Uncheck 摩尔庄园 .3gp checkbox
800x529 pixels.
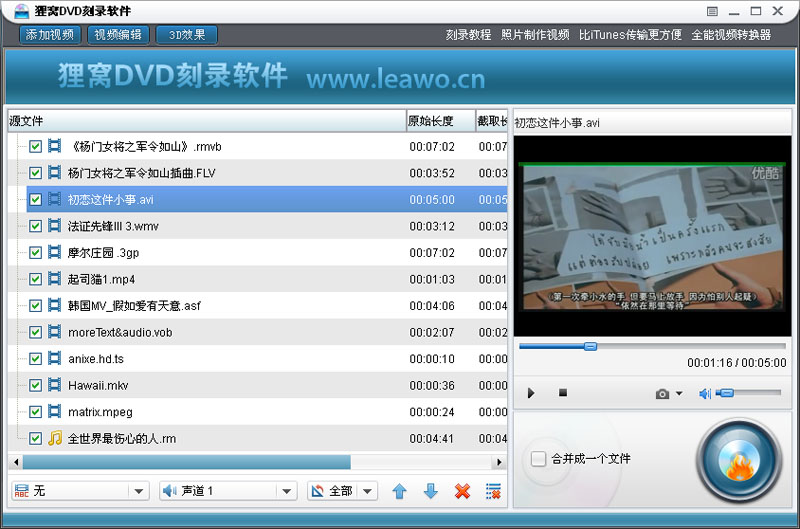[35, 253]
